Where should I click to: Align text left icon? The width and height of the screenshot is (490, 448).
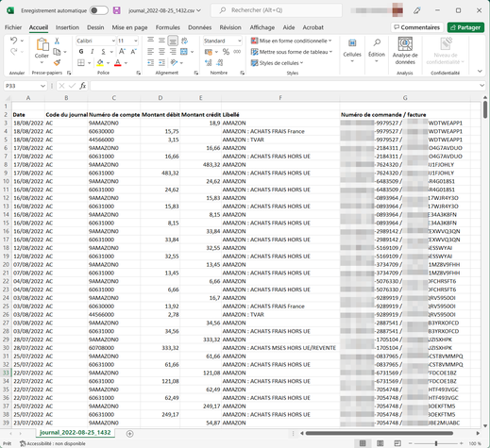(151, 52)
